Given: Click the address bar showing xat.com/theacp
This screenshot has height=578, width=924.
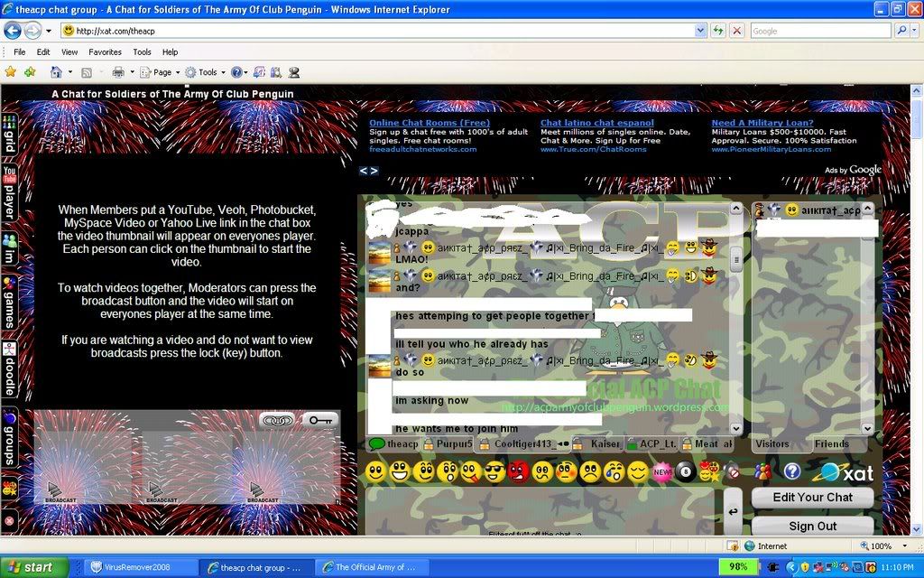Looking at the screenshot, I should [x=377, y=31].
